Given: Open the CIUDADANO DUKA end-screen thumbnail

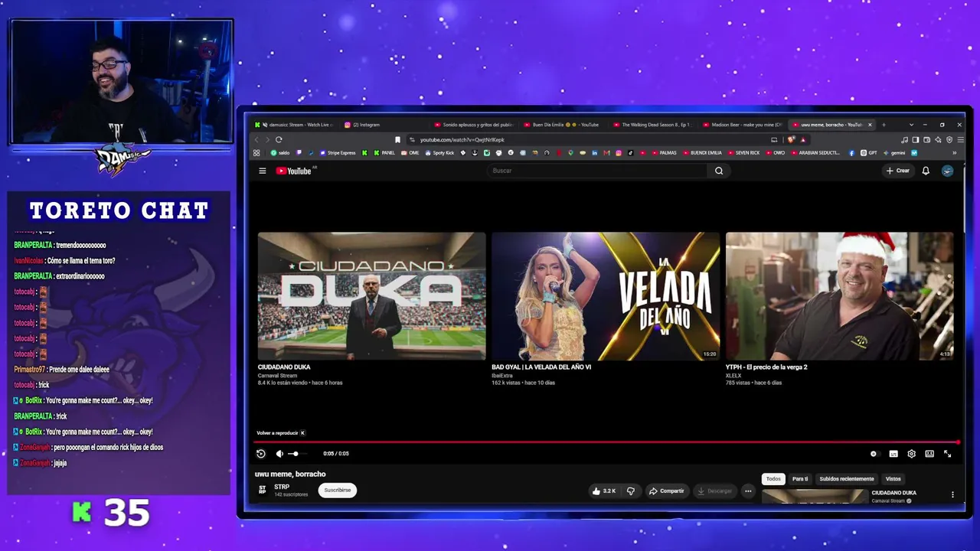Looking at the screenshot, I should pyautogui.click(x=371, y=296).
